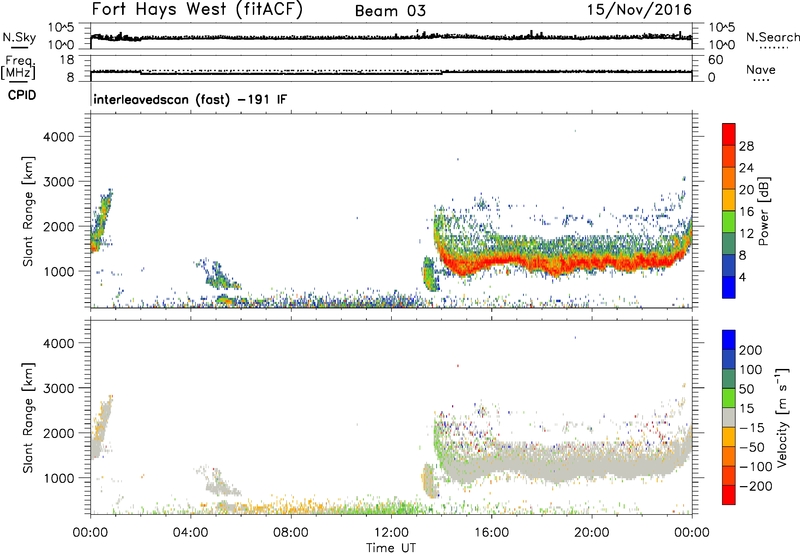Click the 'N.Sky' legend label

(x=19, y=37)
